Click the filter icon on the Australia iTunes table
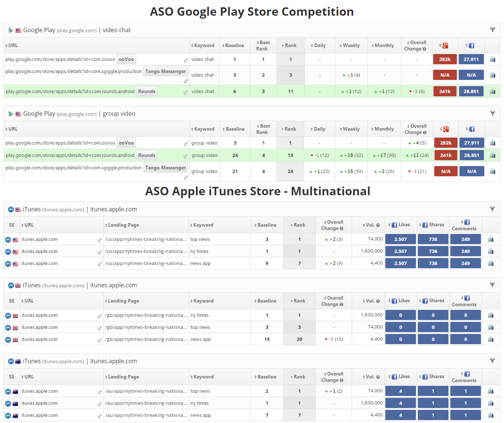The image size is (504, 423). (x=492, y=361)
